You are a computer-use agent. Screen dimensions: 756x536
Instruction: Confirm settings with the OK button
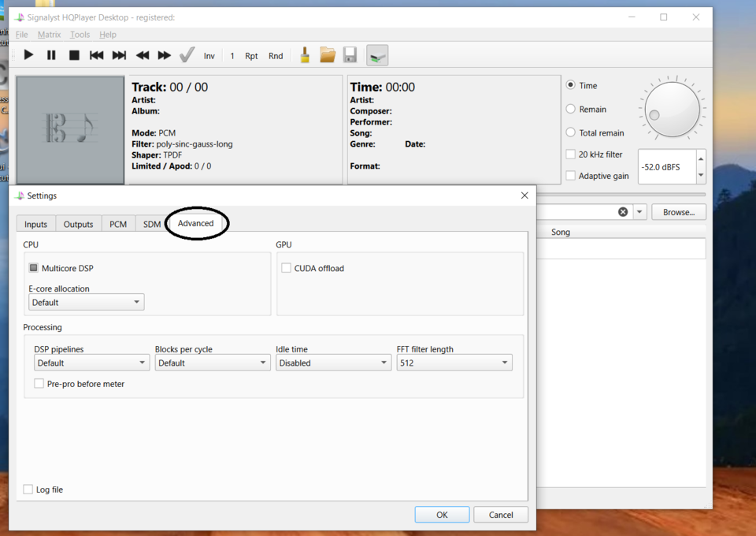click(442, 515)
